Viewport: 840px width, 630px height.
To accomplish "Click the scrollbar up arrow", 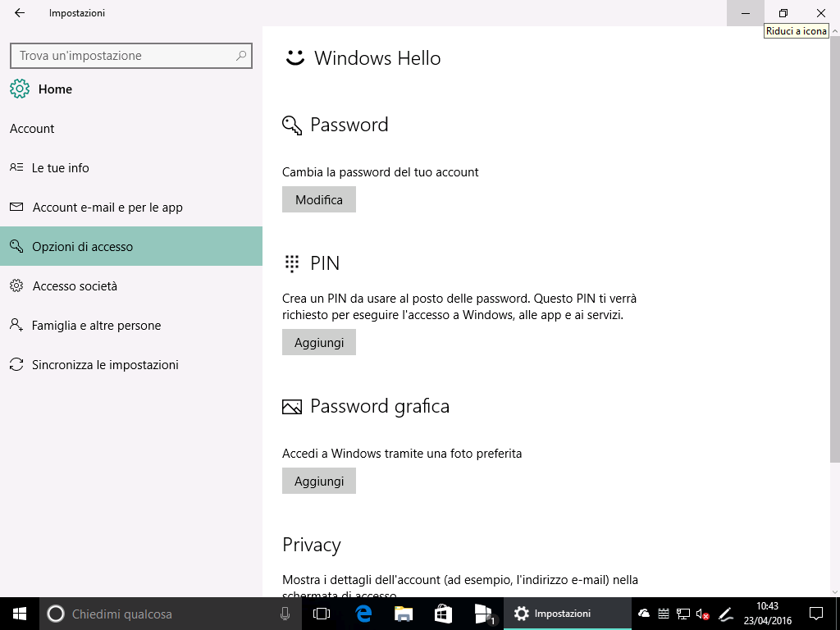I will pyautogui.click(x=834, y=32).
